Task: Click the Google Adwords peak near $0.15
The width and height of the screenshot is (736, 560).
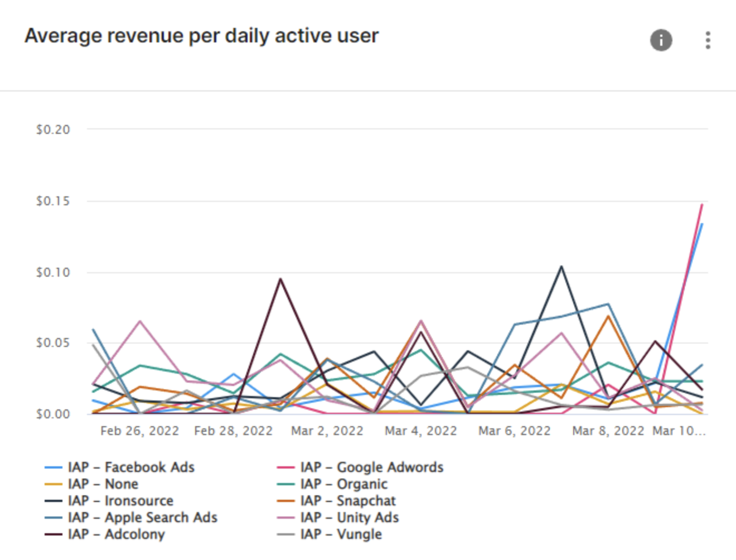Action: click(x=701, y=205)
